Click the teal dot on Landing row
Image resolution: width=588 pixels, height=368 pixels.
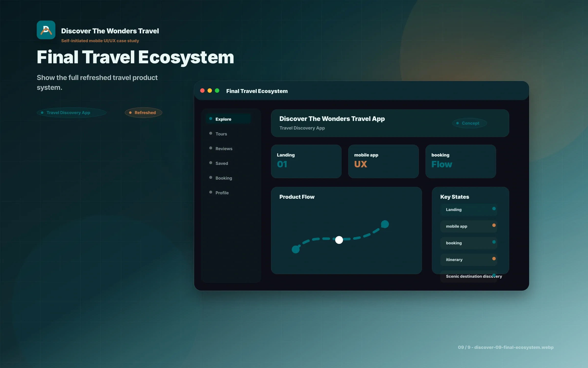tap(494, 209)
